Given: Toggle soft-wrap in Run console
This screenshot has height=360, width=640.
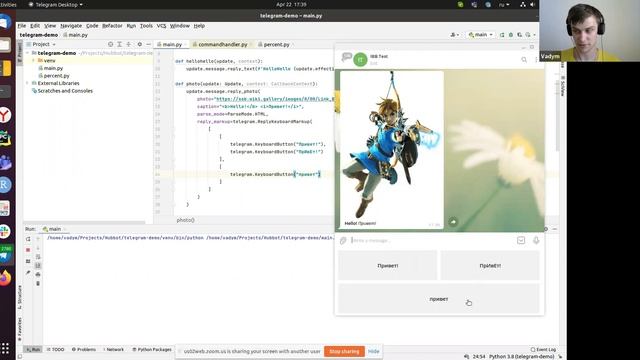Looking at the screenshot, I should click(38, 257).
